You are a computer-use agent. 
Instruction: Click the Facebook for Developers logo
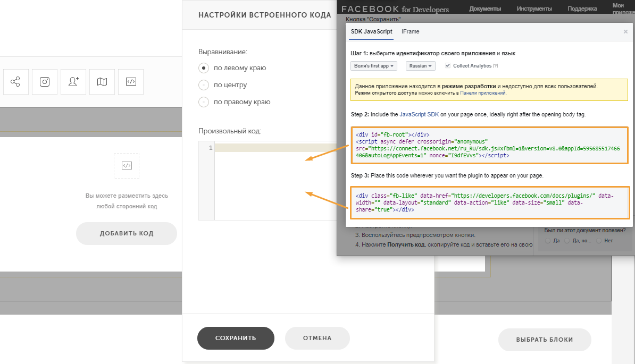pyautogui.click(x=395, y=9)
